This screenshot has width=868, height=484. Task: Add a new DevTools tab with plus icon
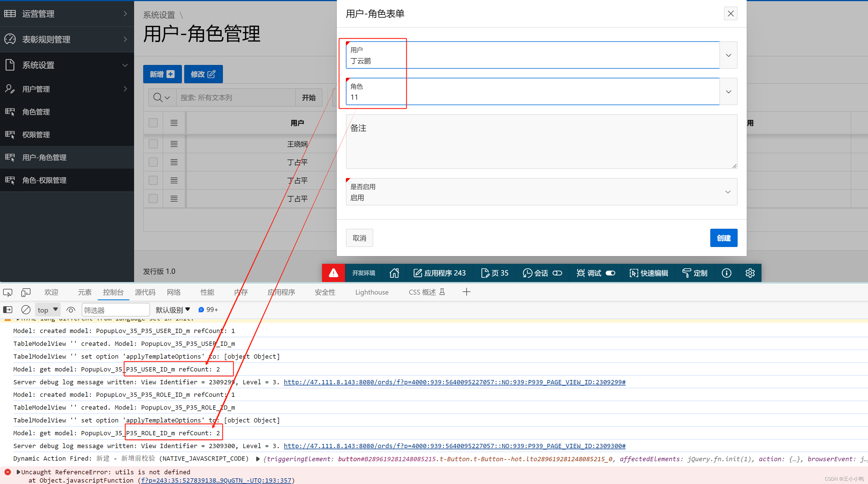pos(466,292)
